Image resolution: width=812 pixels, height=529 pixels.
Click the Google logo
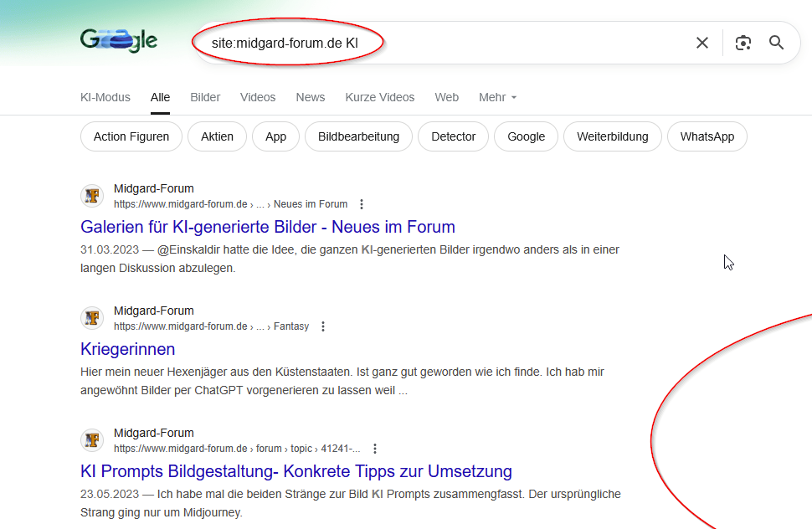point(119,40)
